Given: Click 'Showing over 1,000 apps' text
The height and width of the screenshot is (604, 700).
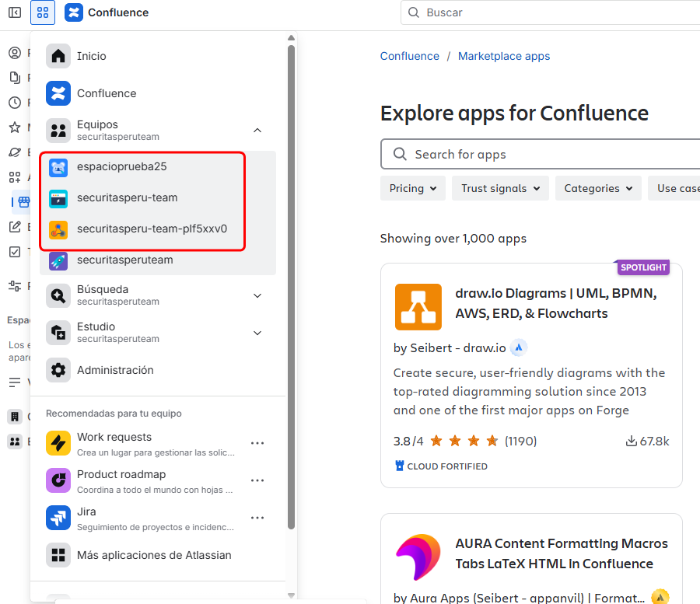Looking at the screenshot, I should click(x=453, y=239).
